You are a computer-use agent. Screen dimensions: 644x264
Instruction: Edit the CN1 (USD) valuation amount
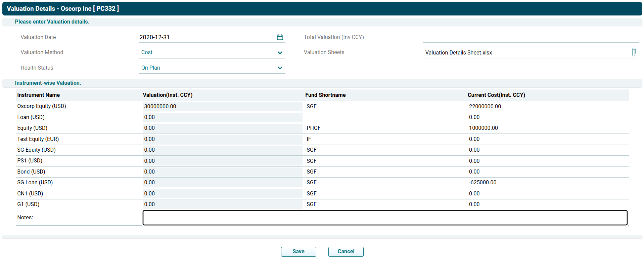(x=222, y=194)
